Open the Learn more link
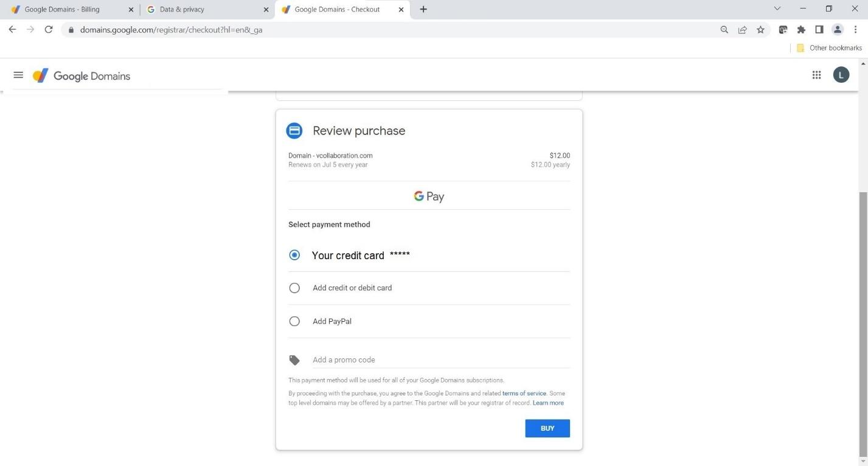The image size is (868, 466). (548, 403)
